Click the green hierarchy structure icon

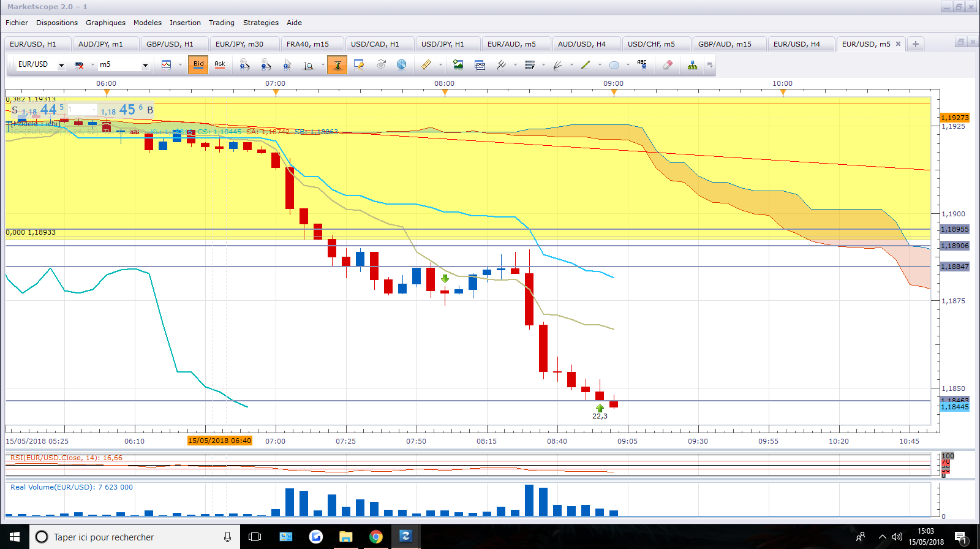pyautogui.click(x=692, y=64)
